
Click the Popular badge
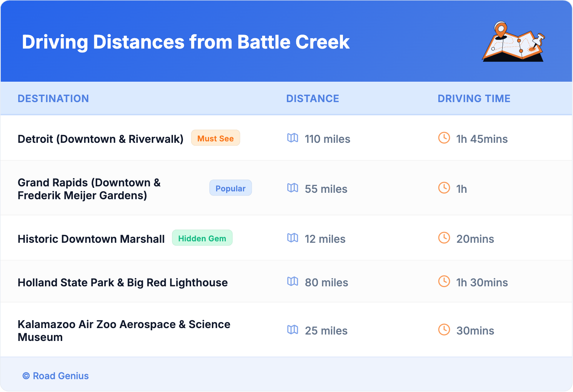[230, 188]
